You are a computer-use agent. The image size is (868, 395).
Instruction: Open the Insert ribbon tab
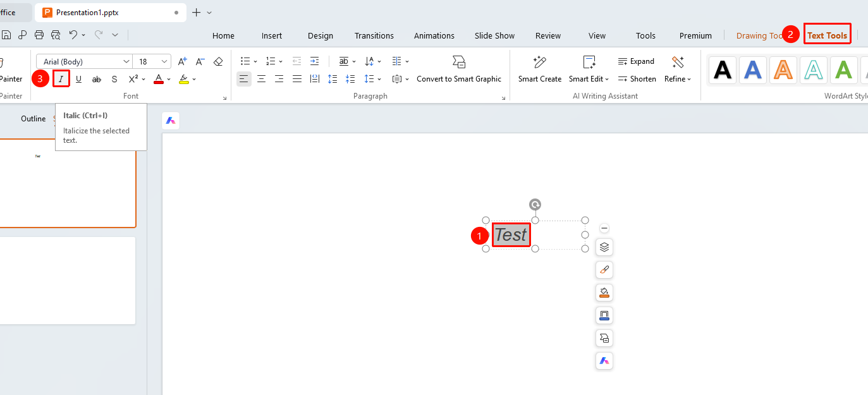pyautogui.click(x=272, y=35)
